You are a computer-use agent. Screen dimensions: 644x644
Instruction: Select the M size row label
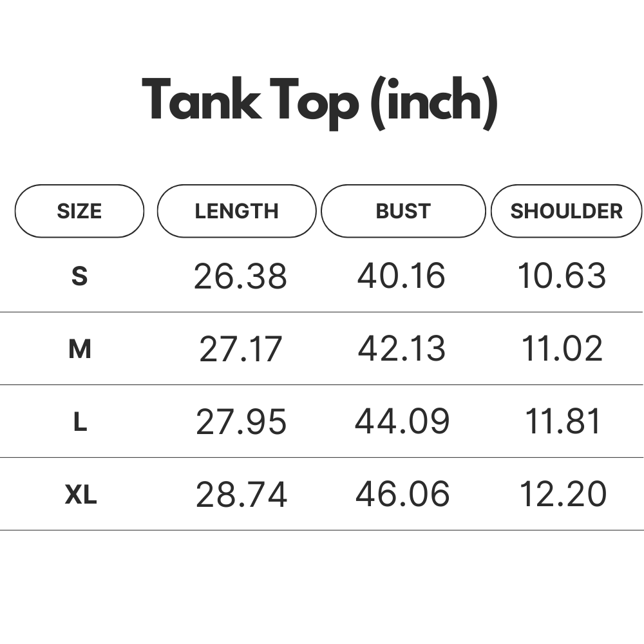click(x=80, y=349)
